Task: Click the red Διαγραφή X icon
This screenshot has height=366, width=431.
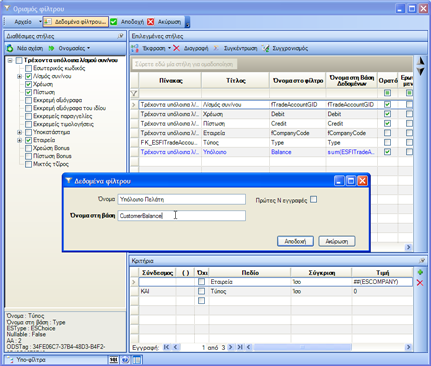Action: coord(176,48)
